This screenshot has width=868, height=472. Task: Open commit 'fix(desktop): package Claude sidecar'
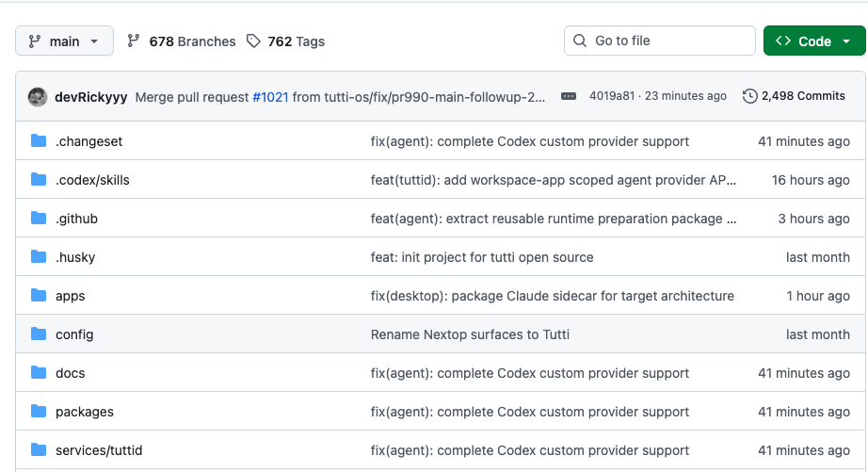click(553, 297)
